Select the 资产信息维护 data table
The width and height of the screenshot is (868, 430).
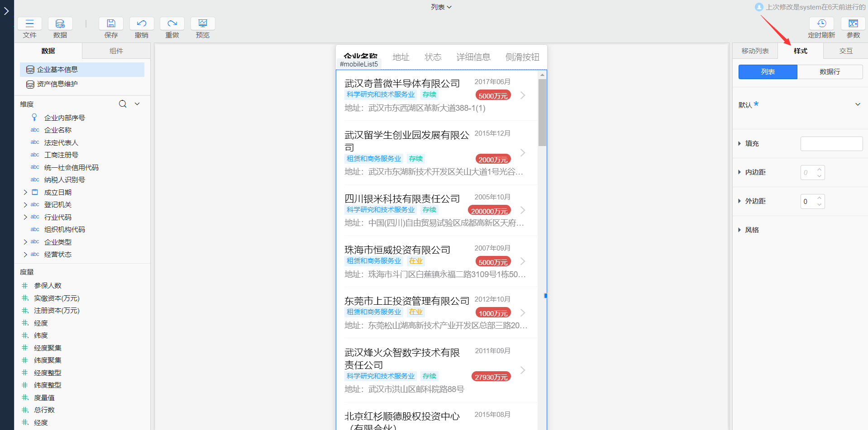(58, 84)
